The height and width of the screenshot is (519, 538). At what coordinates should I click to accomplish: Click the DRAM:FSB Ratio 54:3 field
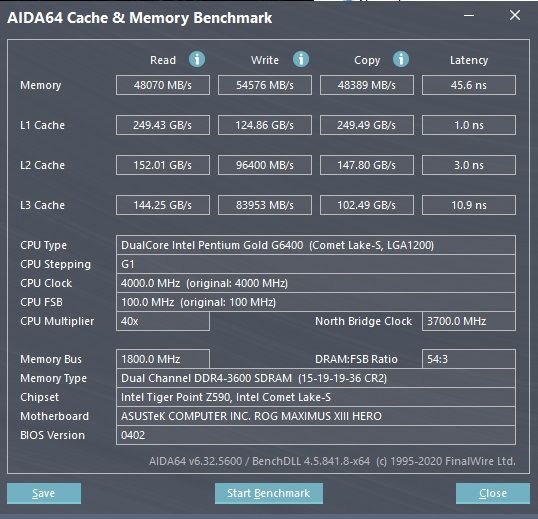469,359
